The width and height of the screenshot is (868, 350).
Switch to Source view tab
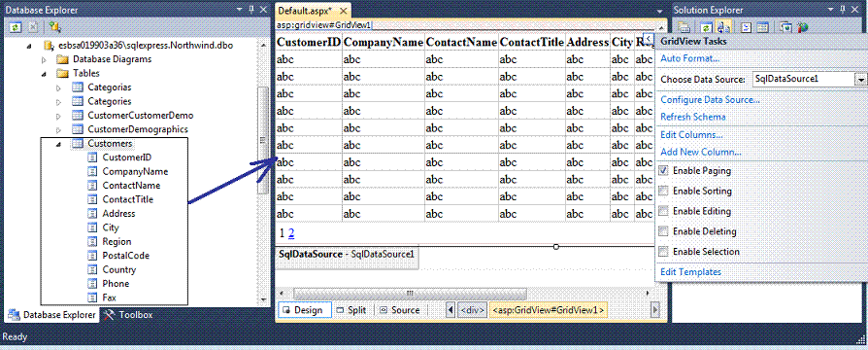[x=399, y=310]
